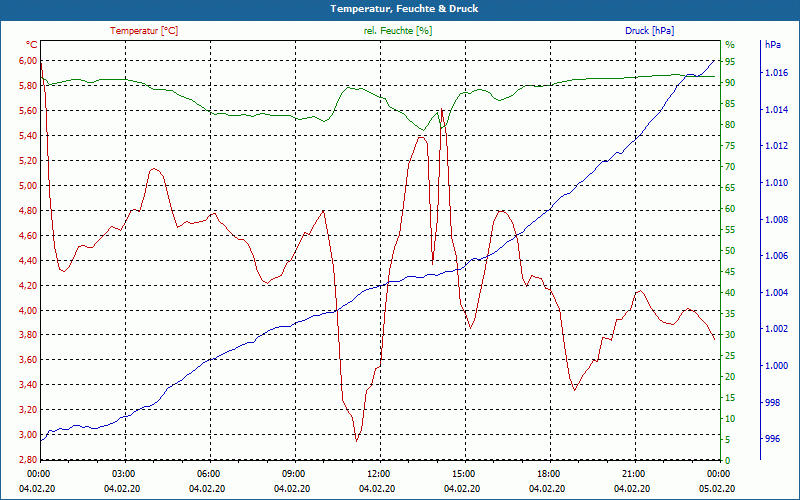Click the 4,80 temperature axis value
The image size is (800, 500).
click(28, 211)
